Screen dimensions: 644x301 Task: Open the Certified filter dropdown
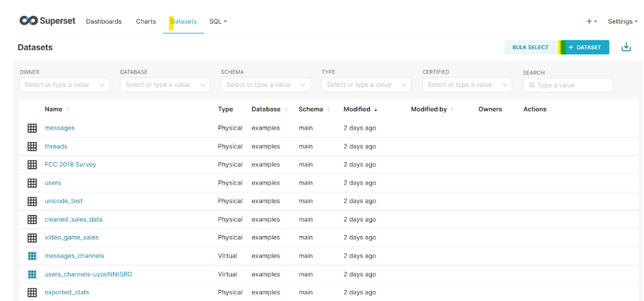click(467, 85)
